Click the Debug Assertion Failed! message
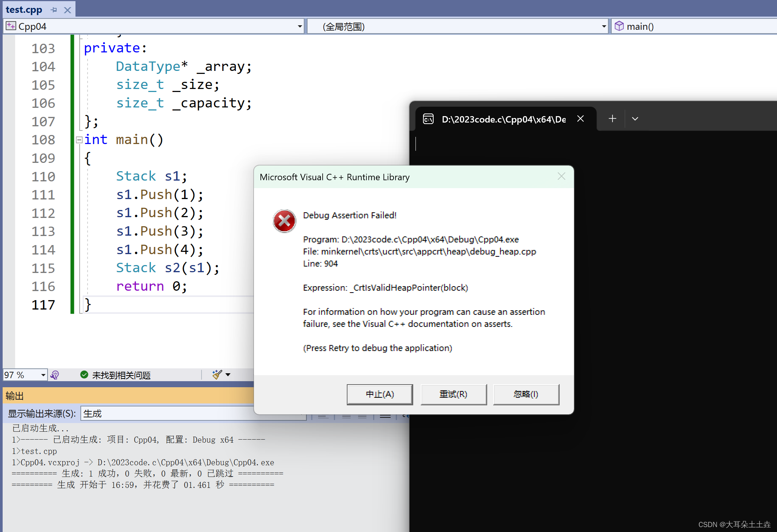 pyautogui.click(x=349, y=215)
